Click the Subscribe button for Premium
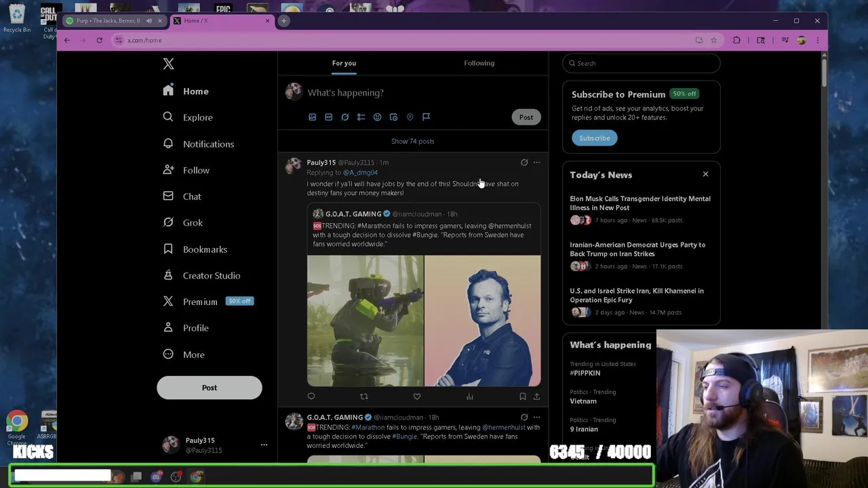Image resolution: width=868 pixels, height=488 pixels. pos(595,138)
